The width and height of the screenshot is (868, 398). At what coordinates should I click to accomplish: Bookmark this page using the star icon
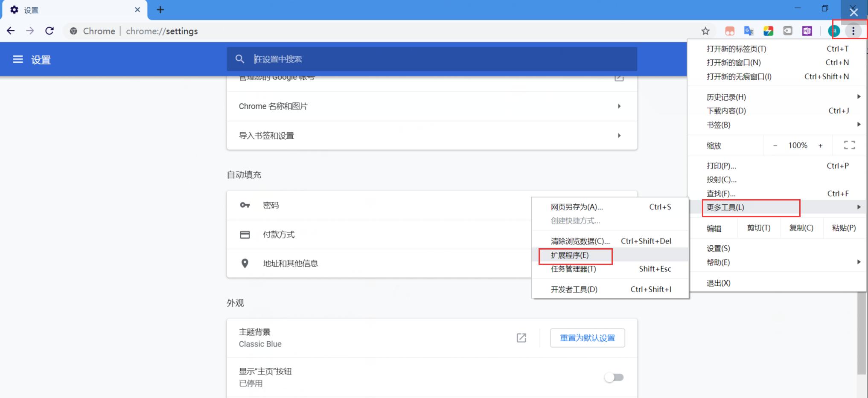point(705,31)
